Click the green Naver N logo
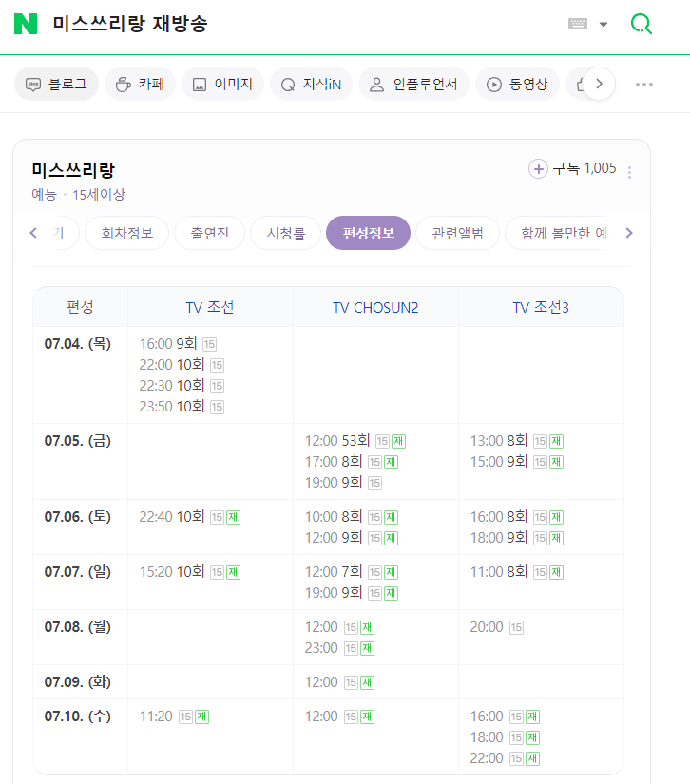This screenshot has height=784, width=690. click(26, 24)
